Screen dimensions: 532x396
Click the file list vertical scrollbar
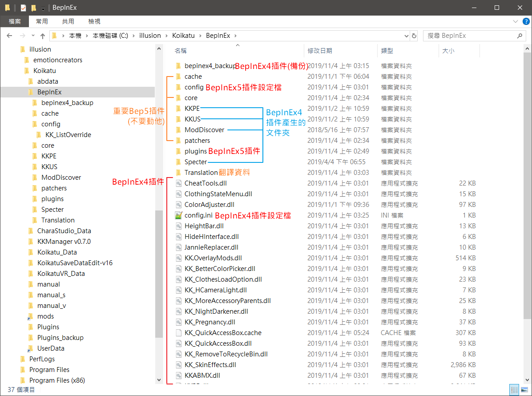528,178
